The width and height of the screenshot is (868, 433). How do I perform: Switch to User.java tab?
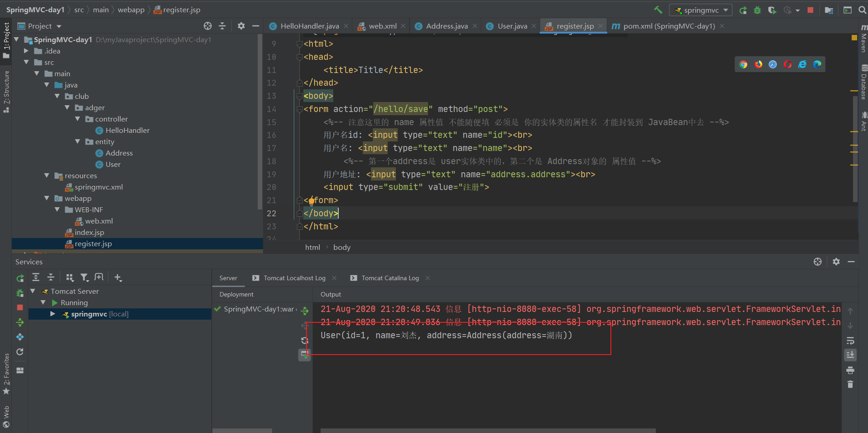(x=512, y=26)
